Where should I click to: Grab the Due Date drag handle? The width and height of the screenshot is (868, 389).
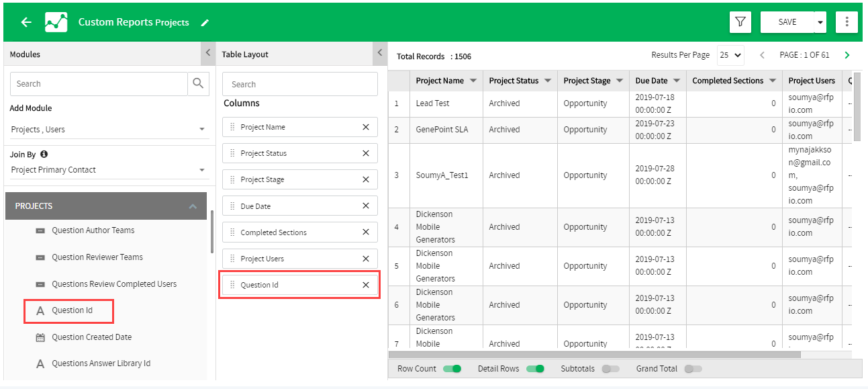pyautogui.click(x=233, y=206)
